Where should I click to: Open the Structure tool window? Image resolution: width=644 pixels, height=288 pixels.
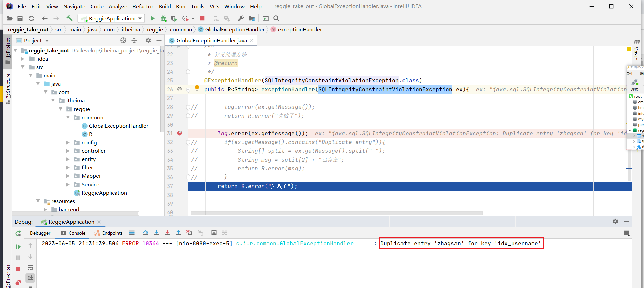click(x=8, y=89)
